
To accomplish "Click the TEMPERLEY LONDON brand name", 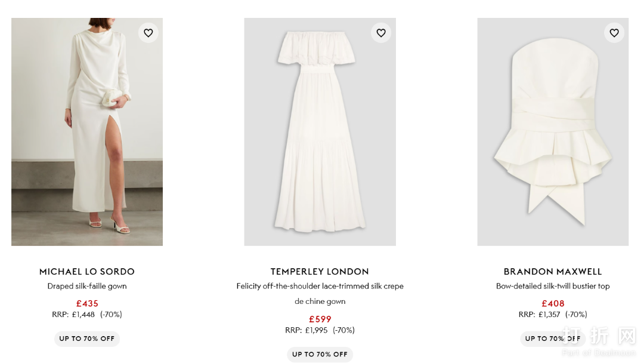I will 320,272.
